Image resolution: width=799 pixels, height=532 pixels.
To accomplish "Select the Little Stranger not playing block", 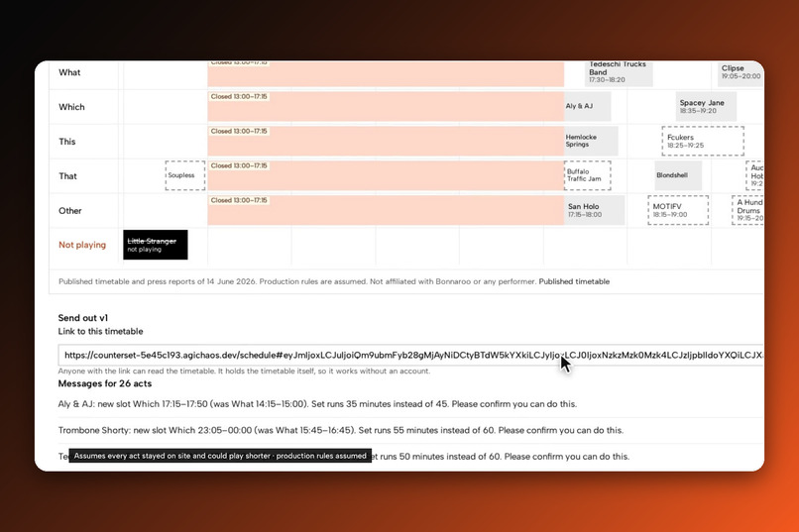I will pos(156,245).
